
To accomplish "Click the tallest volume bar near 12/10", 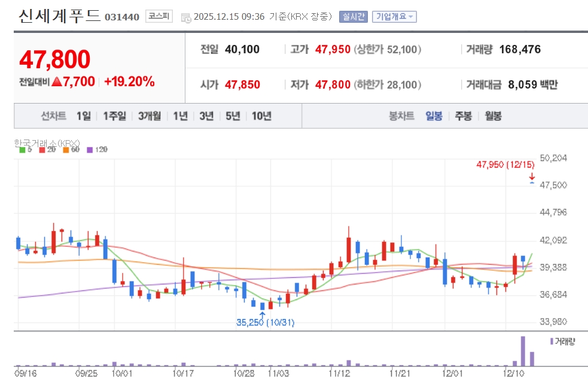I will (x=523, y=351).
